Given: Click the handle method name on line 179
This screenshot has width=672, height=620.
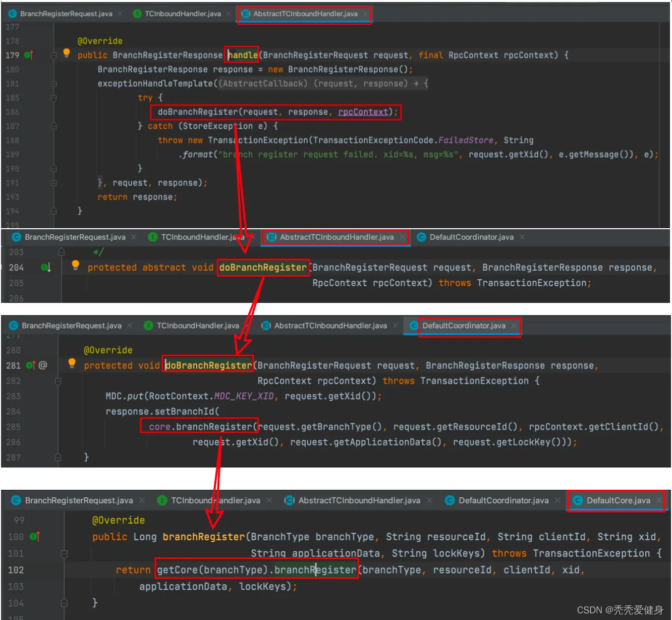Looking at the screenshot, I should point(243,55).
